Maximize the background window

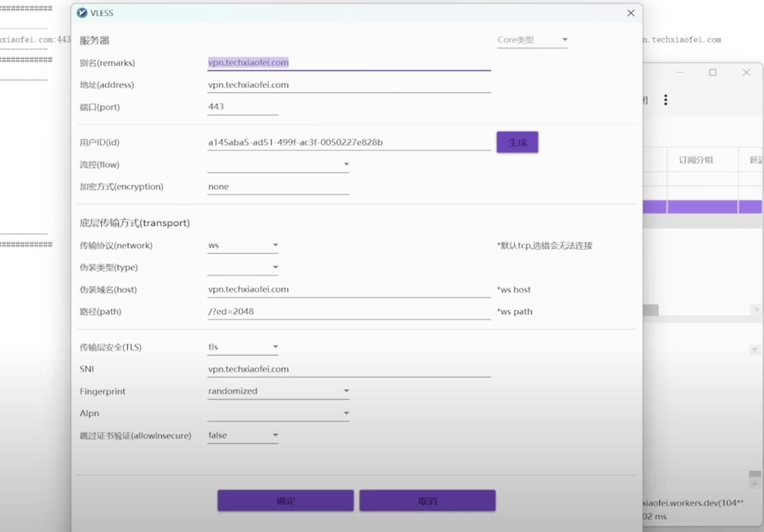713,72
